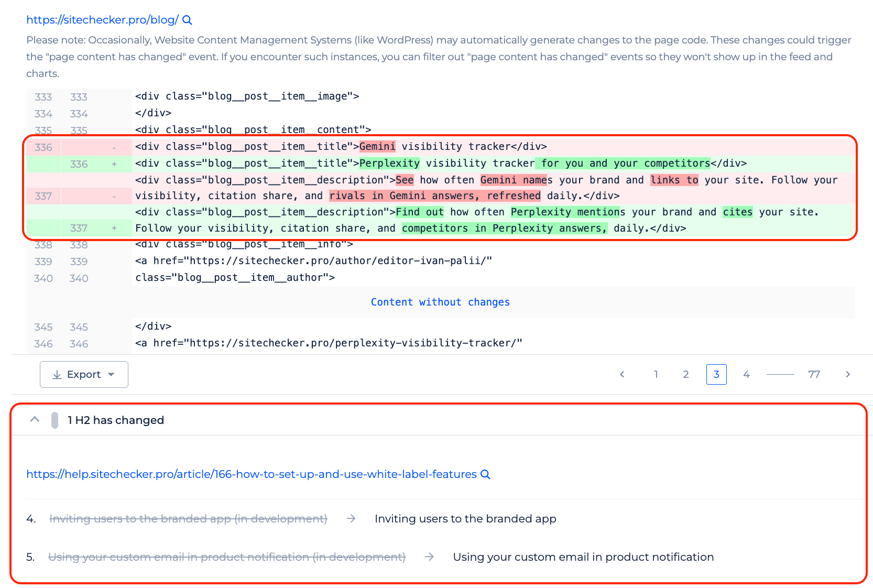
Task: Click highlighted 'for you and your competitors' text
Action: (623, 164)
